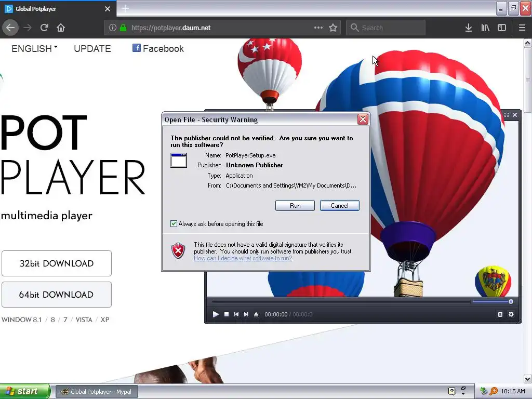Expand the ENGLISH language dropdown
Viewport: 532px width, 399px height.
pyautogui.click(x=34, y=48)
